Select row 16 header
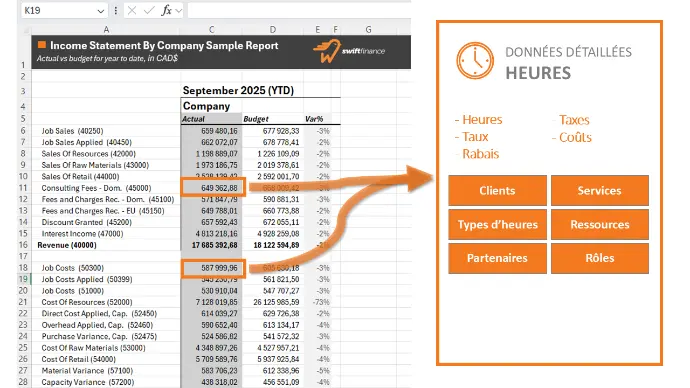This screenshot has width=690, height=388. pos(23,245)
